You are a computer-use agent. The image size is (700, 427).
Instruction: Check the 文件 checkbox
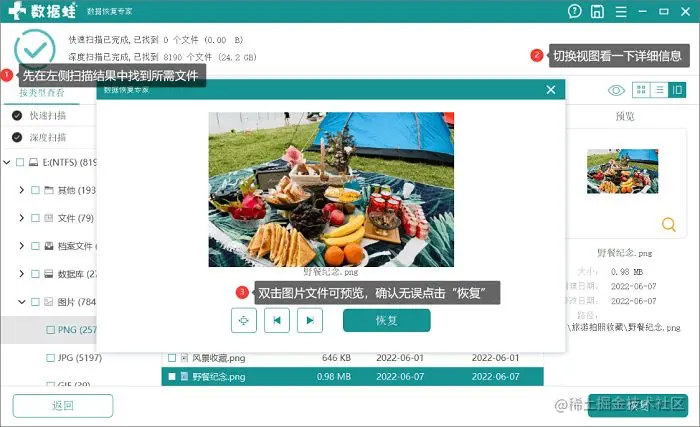[35, 218]
